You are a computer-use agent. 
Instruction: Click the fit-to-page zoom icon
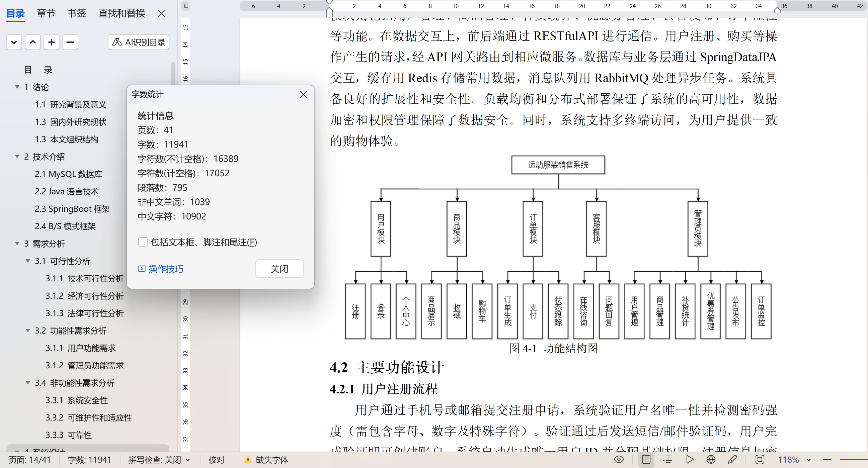[760, 460]
